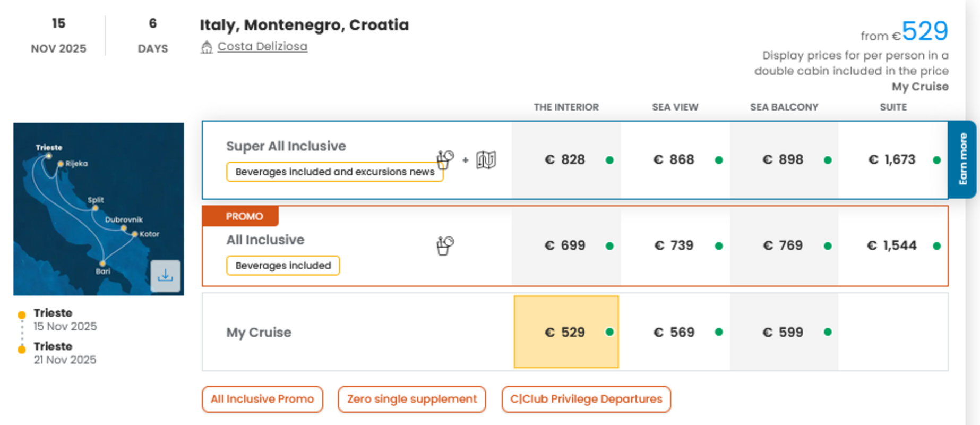Image resolution: width=980 pixels, height=425 pixels.
Task: Choose All Inclusive sea view € 739
Action: click(674, 245)
